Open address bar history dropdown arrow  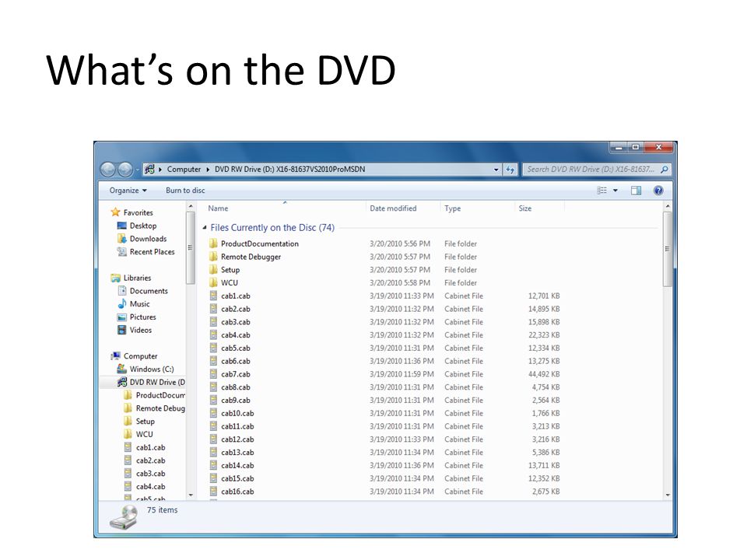point(496,170)
